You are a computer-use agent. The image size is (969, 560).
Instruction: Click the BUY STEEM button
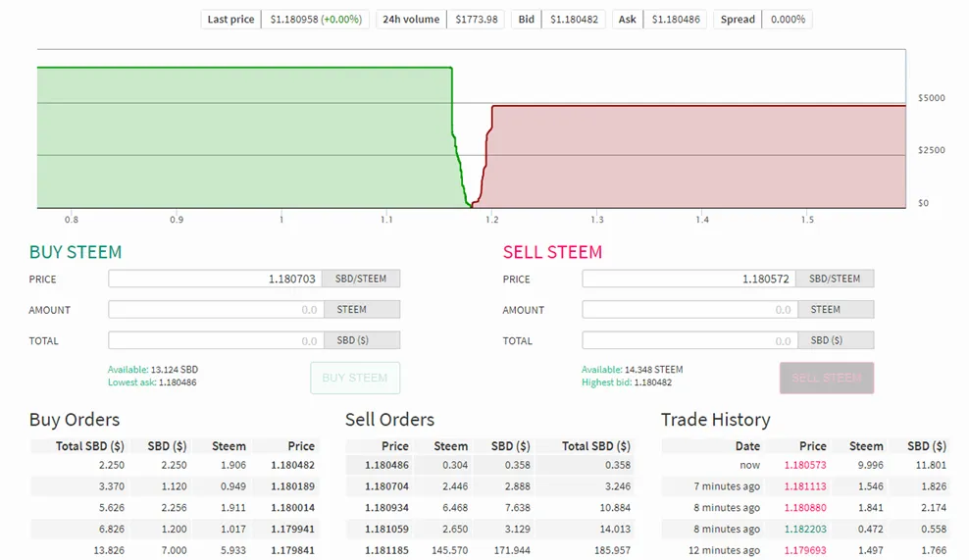click(355, 378)
